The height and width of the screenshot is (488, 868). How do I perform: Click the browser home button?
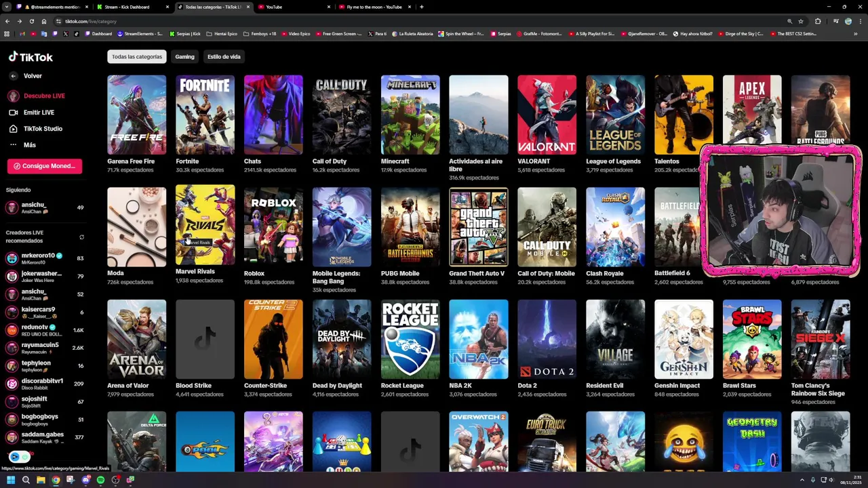coord(44,21)
